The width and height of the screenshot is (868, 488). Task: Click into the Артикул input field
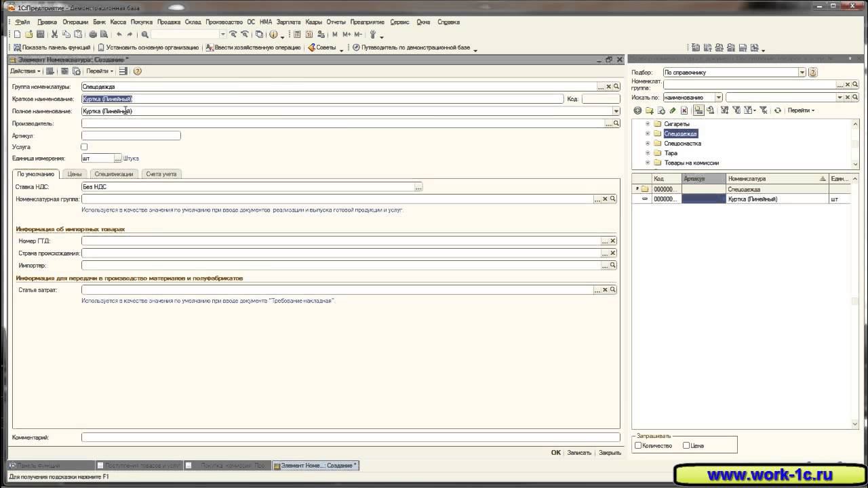point(131,136)
